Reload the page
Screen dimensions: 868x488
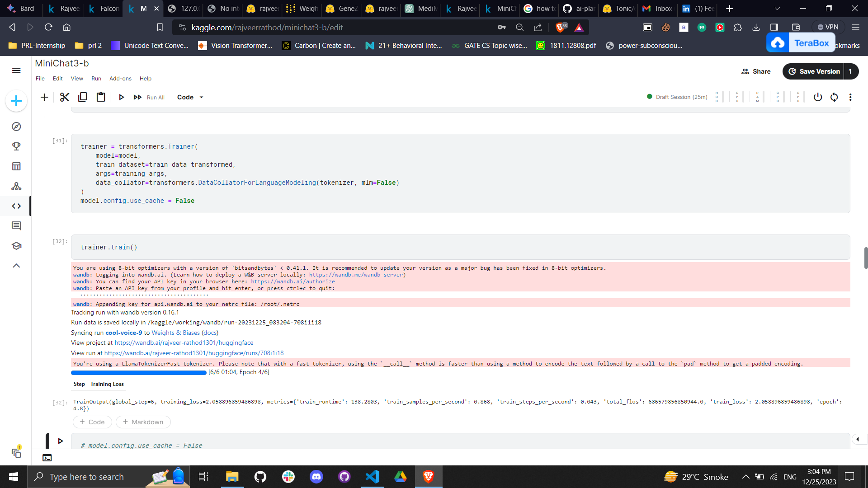point(48,28)
